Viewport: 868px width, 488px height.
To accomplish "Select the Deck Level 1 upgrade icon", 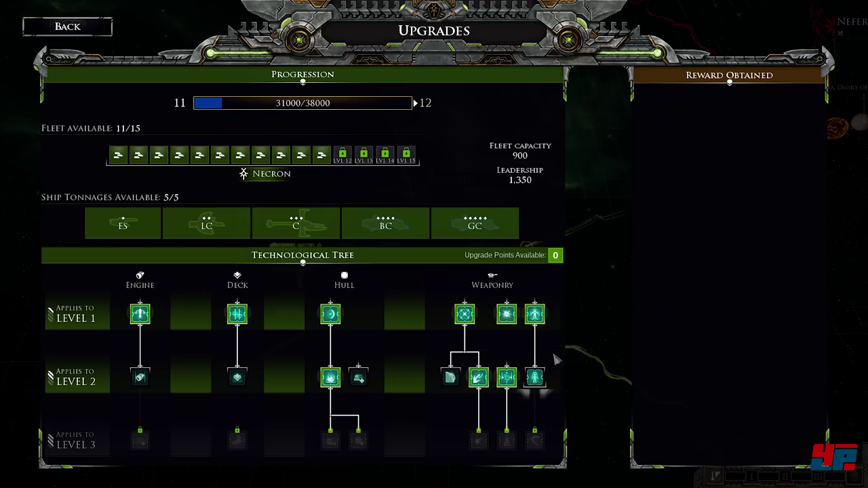I will click(237, 314).
